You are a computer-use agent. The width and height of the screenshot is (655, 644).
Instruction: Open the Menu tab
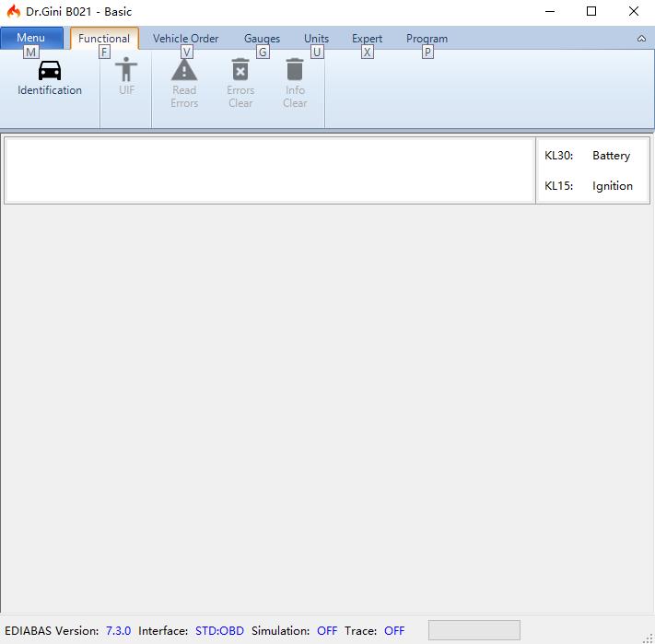click(31, 38)
